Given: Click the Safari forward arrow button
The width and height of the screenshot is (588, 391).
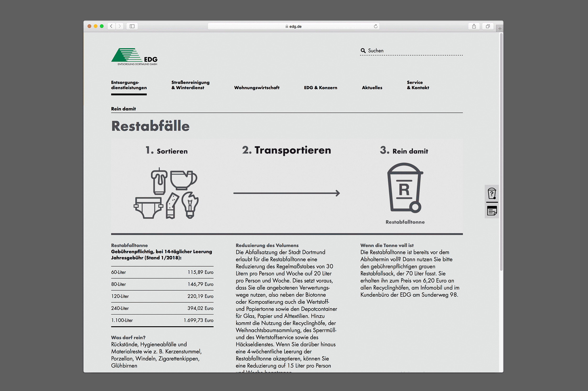Looking at the screenshot, I should (x=120, y=26).
